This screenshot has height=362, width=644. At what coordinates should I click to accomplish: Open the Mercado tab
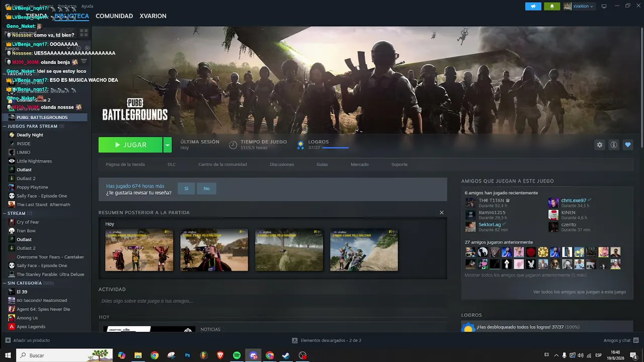pos(359,164)
